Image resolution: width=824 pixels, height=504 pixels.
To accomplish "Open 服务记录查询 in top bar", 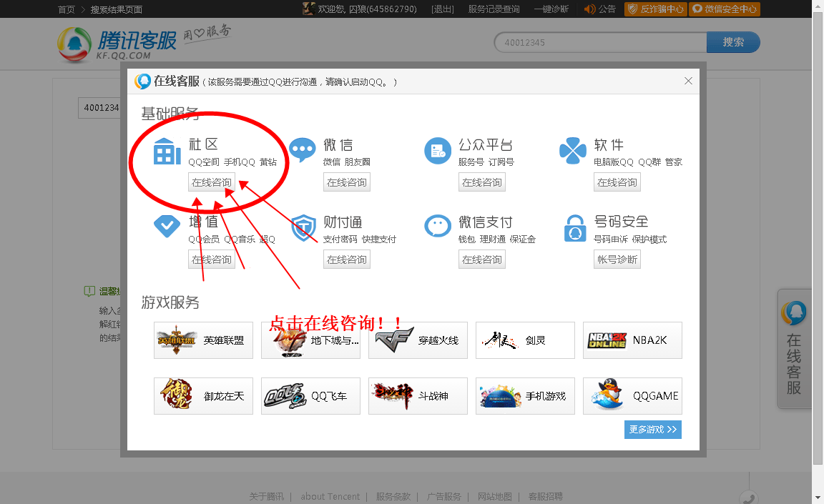I will [494, 9].
